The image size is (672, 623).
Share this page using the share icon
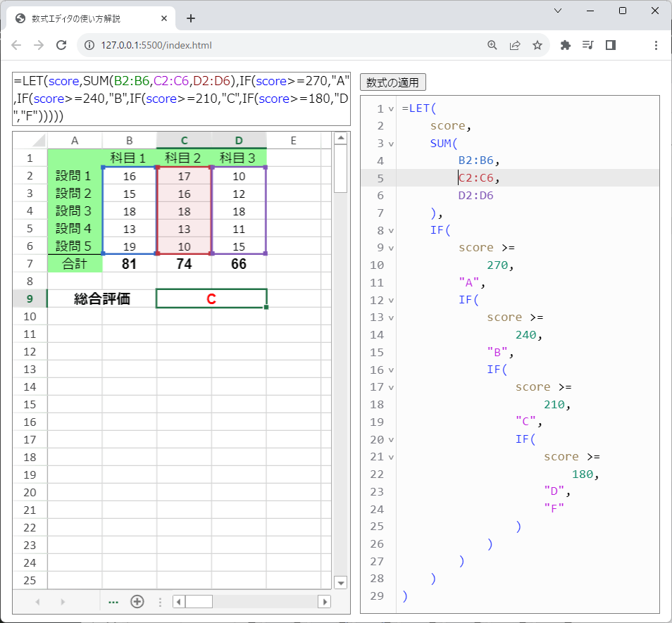[x=515, y=45]
